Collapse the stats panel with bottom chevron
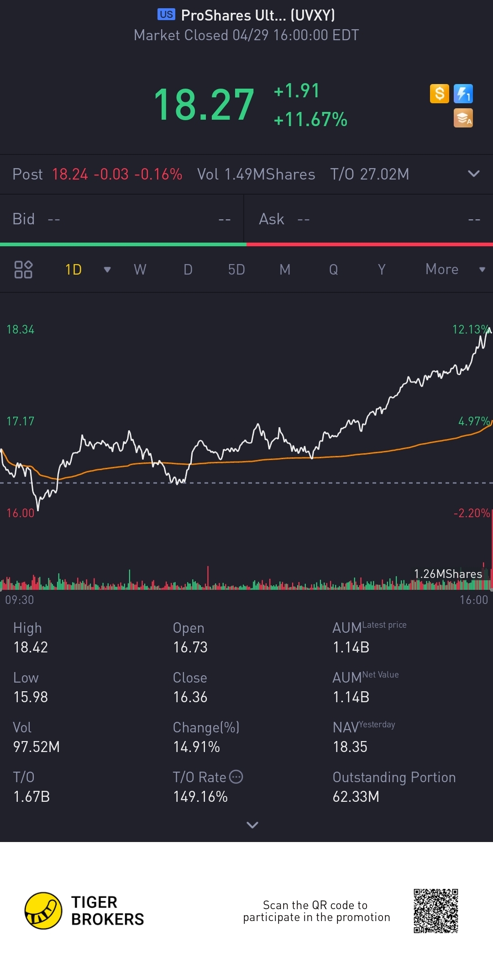The height and width of the screenshot is (980, 493). [252, 825]
